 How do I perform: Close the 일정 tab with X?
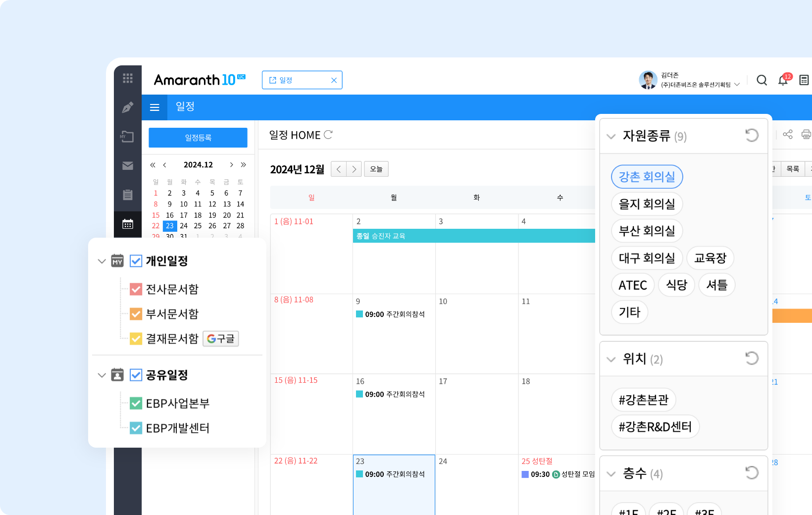[334, 80]
